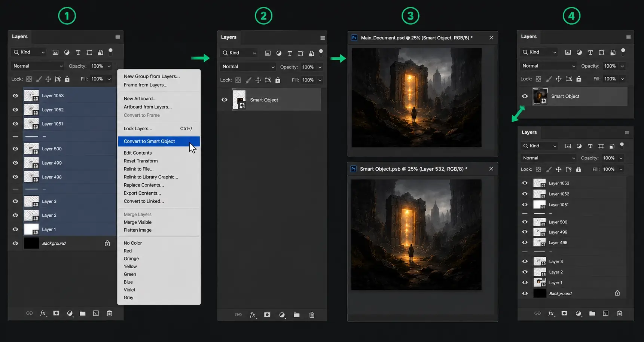Image resolution: width=644 pixels, height=342 pixels.
Task: Open Kind filter dropdown in panel 1
Action: (x=29, y=52)
